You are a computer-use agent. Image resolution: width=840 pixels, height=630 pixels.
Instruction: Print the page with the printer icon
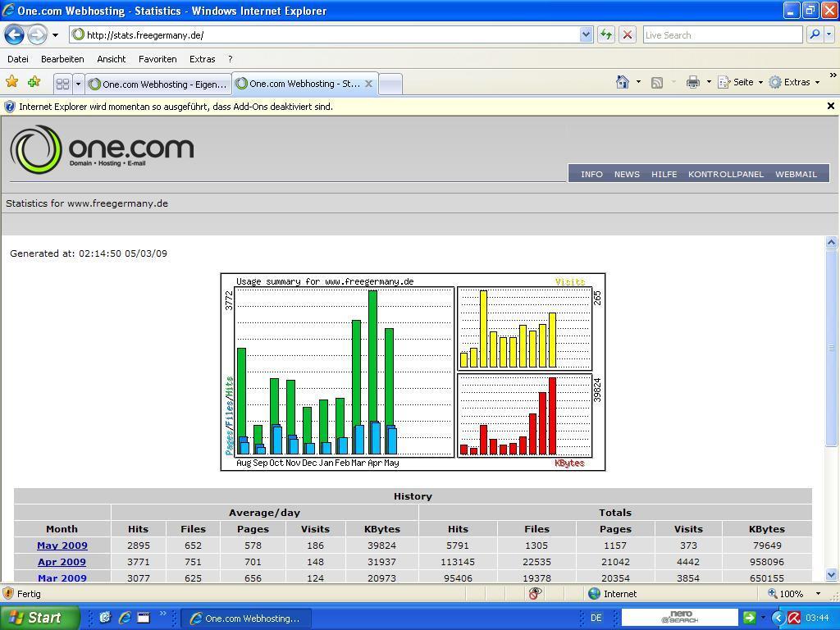[x=693, y=82]
